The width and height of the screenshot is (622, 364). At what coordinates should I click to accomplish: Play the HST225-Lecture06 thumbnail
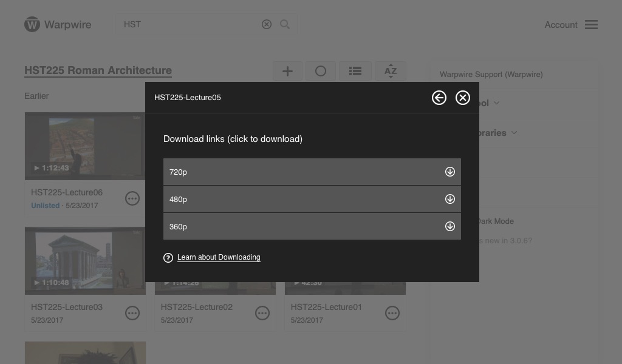pos(85,146)
